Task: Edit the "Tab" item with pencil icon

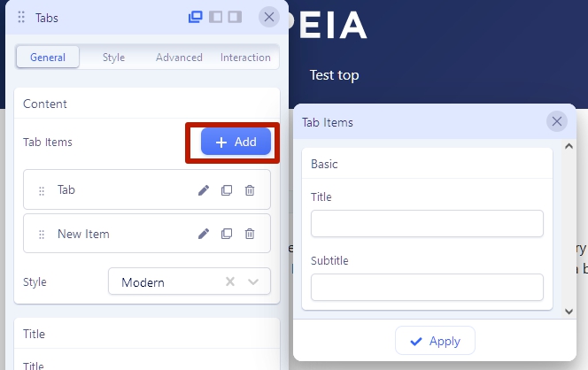Action: pos(204,190)
